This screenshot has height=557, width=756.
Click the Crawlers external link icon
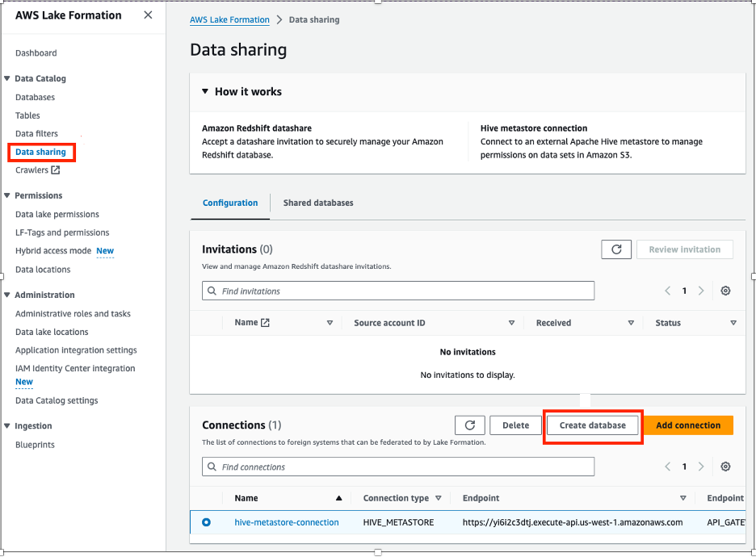(x=56, y=170)
